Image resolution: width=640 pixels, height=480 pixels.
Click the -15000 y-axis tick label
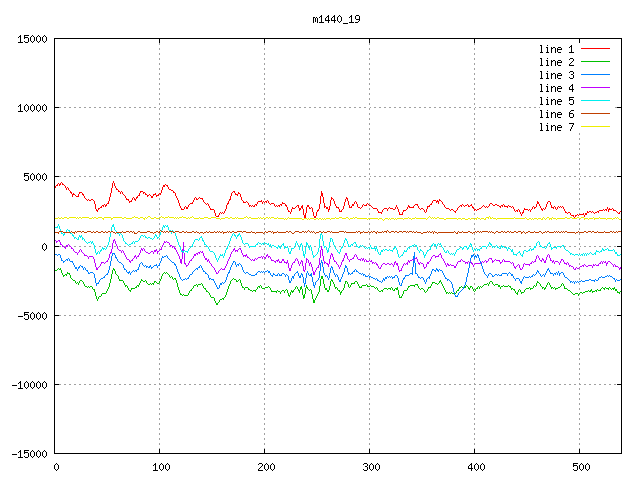[28, 454]
